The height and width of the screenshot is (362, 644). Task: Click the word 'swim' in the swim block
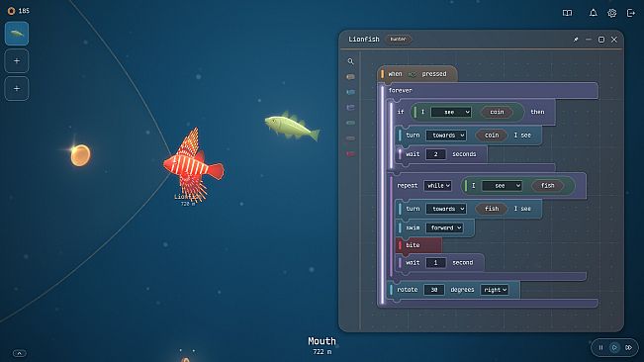click(x=413, y=227)
